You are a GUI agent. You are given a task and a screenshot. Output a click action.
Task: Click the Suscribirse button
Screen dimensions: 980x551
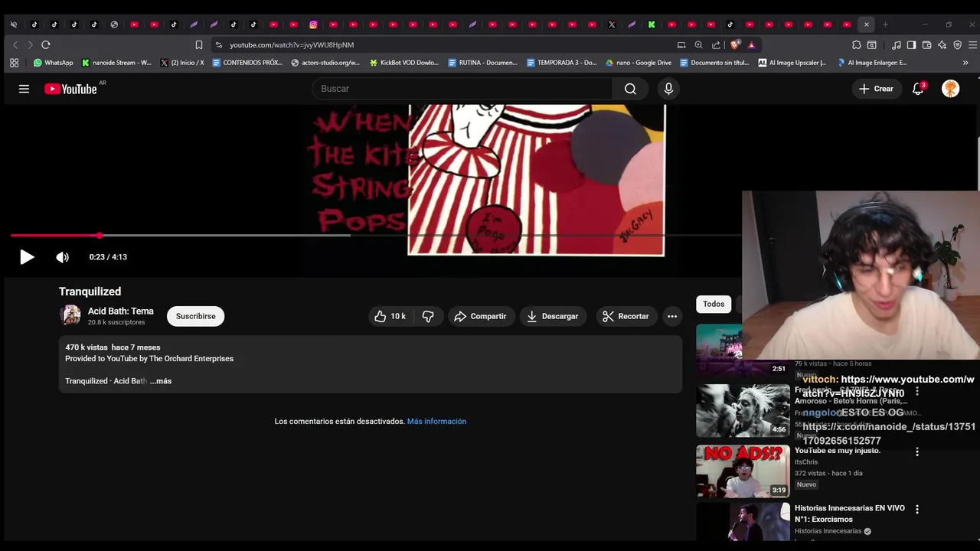tap(195, 316)
